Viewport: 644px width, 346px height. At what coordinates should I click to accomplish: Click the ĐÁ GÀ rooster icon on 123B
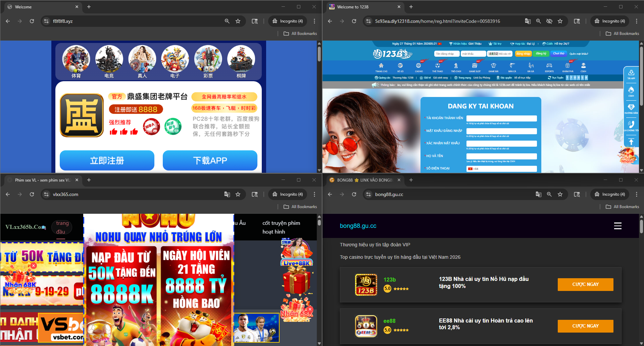531,65
